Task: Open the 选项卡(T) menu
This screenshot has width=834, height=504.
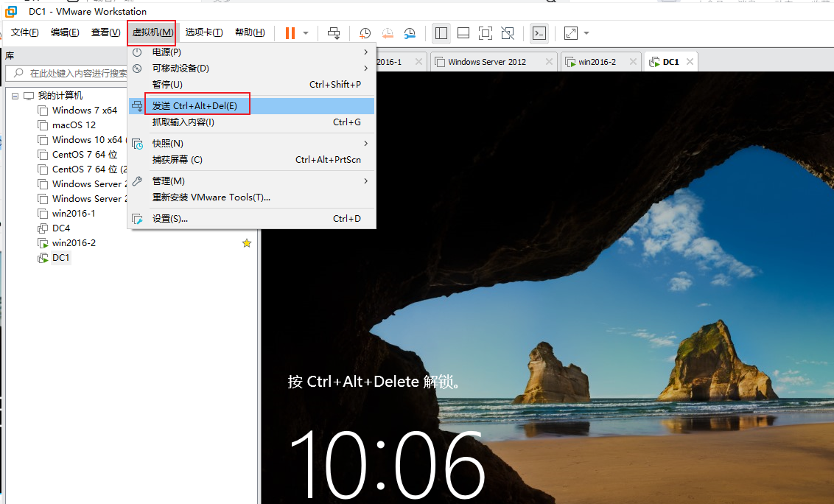Action: [x=204, y=32]
